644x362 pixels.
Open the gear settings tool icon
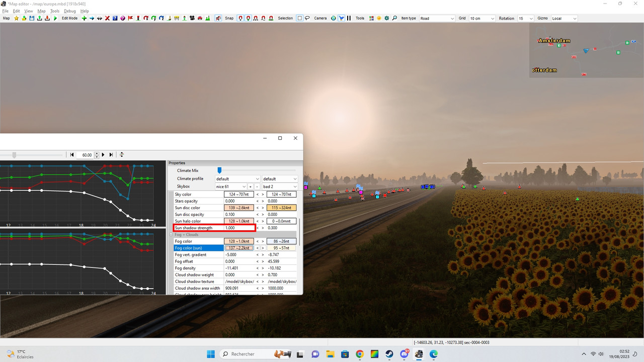[386, 18]
